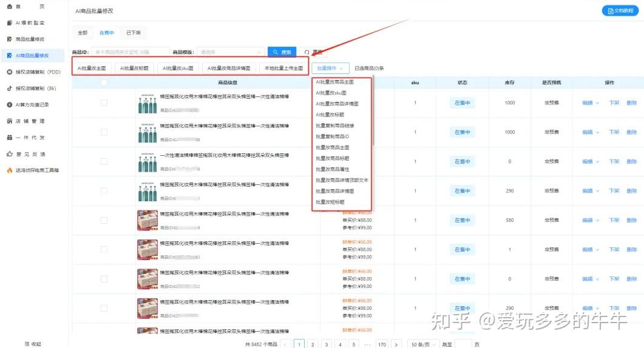The image size is (644, 348).
Task: Open the 50条/页 page size dropdown
Action: (422, 344)
